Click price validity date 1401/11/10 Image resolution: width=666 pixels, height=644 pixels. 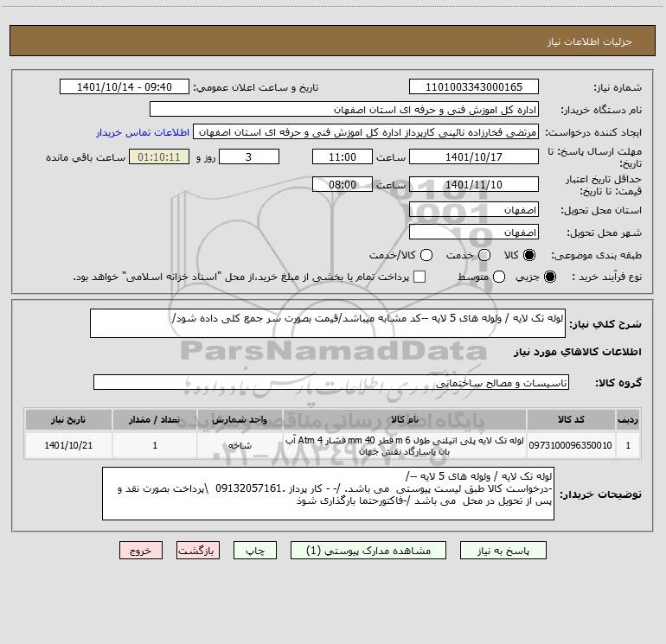pos(474,184)
